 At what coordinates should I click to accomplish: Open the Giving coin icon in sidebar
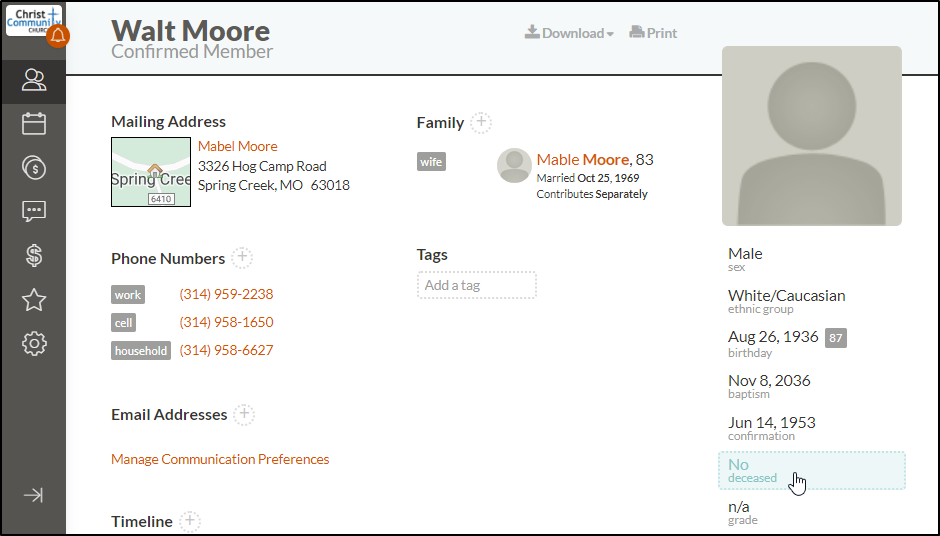coord(33,168)
